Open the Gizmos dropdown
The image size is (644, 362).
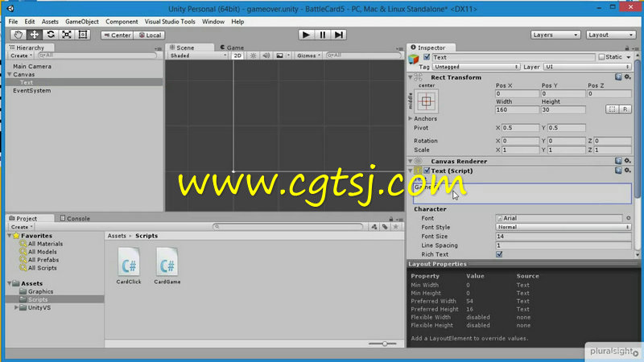[x=309, y=56]
